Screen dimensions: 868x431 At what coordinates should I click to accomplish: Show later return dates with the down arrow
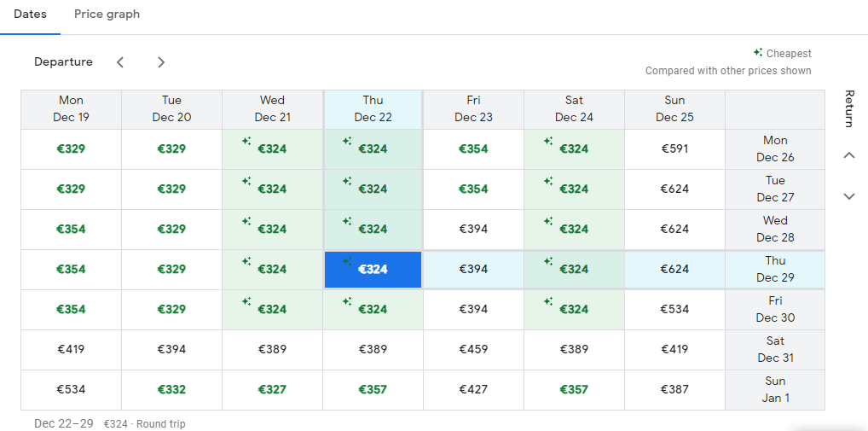[x=848, y=196]
